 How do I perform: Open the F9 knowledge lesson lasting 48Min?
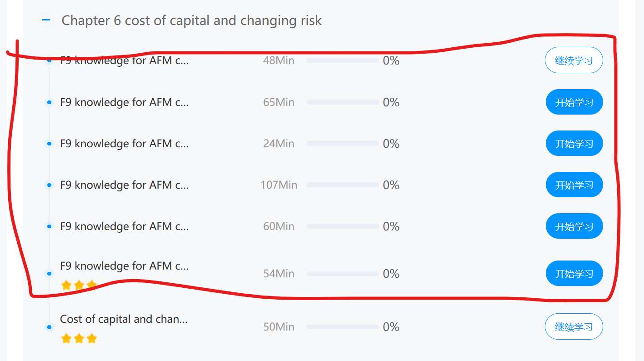pyautogui.click(x=124, y=60)
